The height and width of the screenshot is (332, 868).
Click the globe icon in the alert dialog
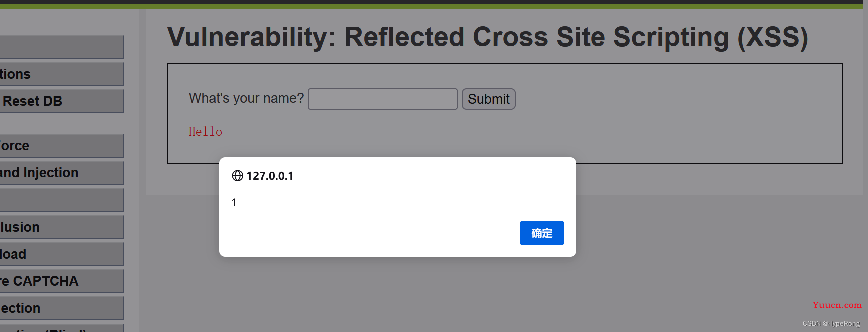click(237, 176)
